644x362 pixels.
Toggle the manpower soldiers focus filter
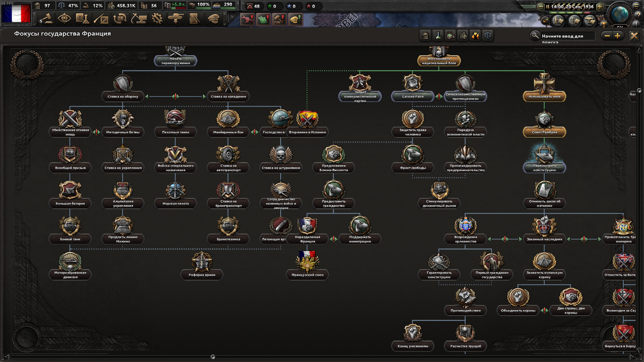tap(463, 36)
